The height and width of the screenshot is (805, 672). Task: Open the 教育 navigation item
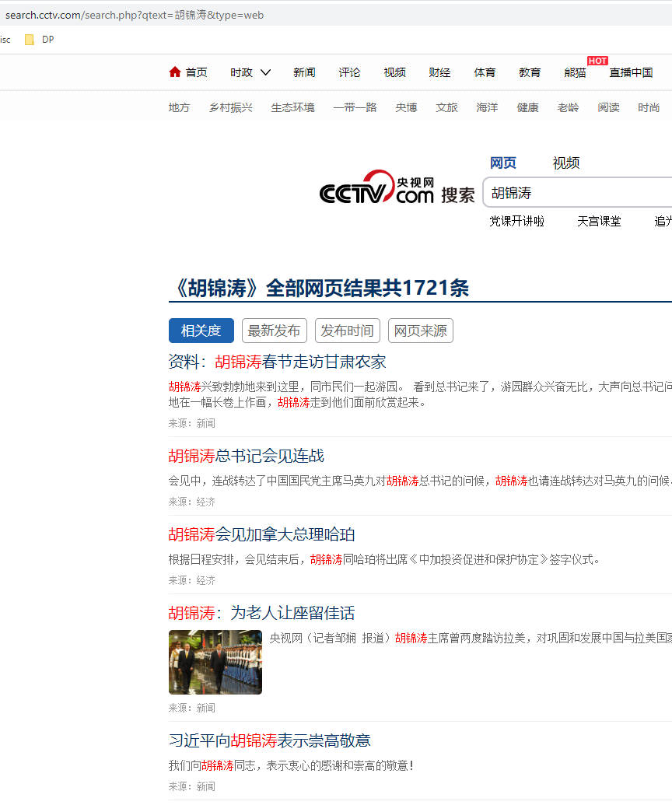point(530,72)
